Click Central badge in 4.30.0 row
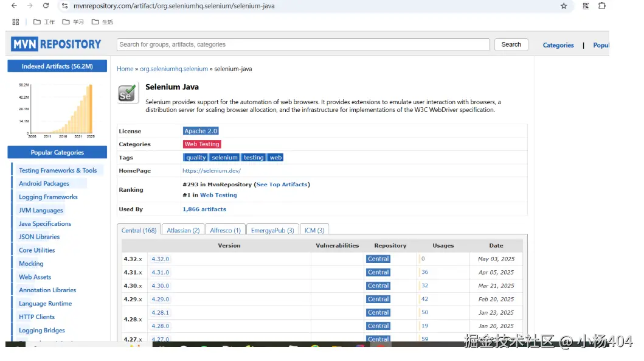Viewport: 644px width, 361px height. [x=378, y=286]
